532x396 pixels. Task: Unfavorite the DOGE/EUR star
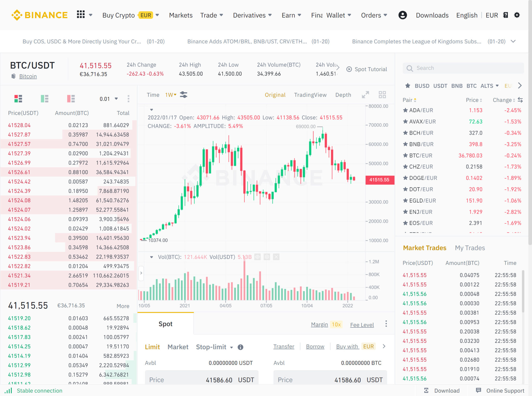click(x=405, y=178)
